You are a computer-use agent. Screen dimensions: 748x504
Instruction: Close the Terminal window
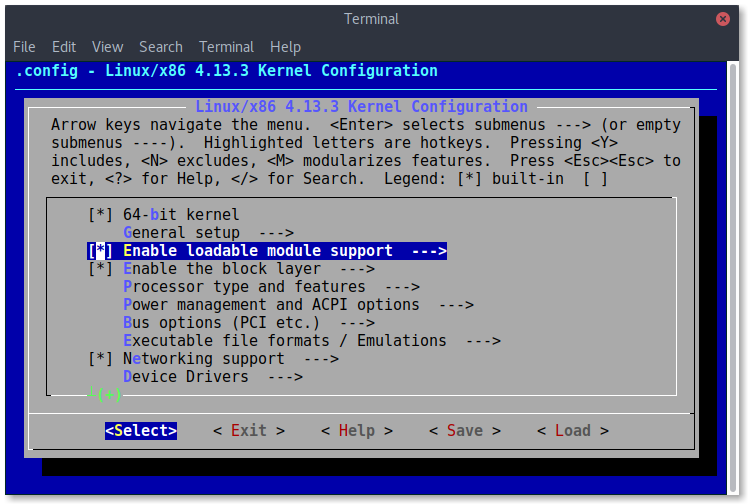(723, 19)
